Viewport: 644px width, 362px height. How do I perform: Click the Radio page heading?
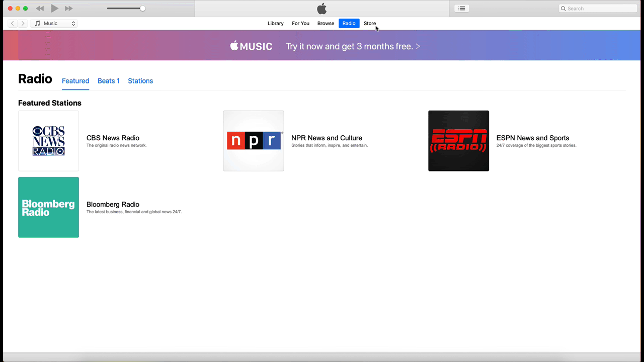point(35,79)
